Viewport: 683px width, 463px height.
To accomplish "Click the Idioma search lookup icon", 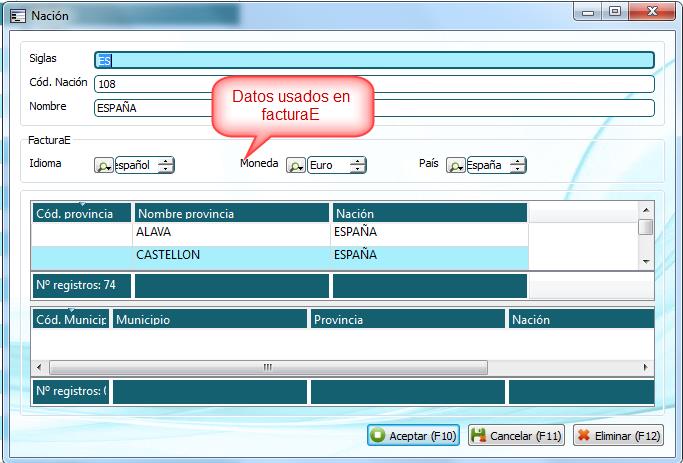I will [103, 165].
